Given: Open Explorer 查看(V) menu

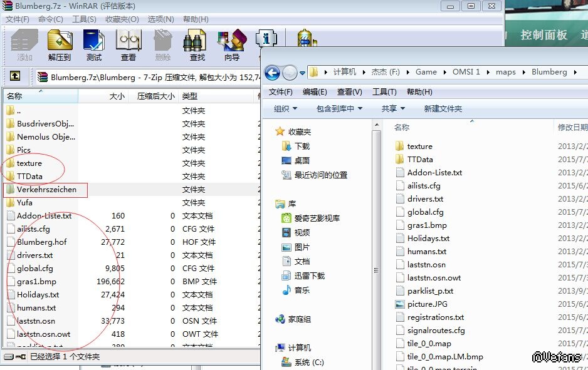Looking at the screenshot, I should (349, 92).
